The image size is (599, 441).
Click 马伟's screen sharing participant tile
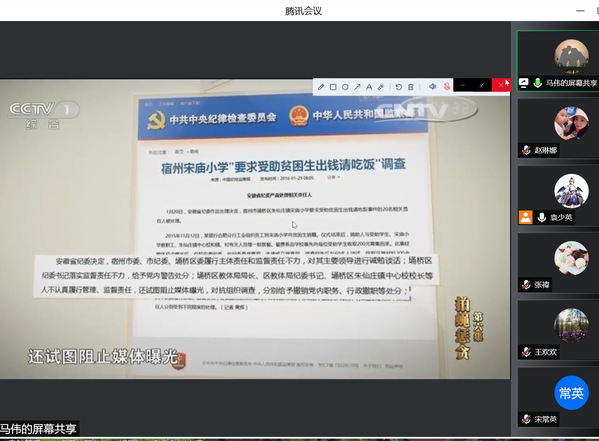click(558, 61)
